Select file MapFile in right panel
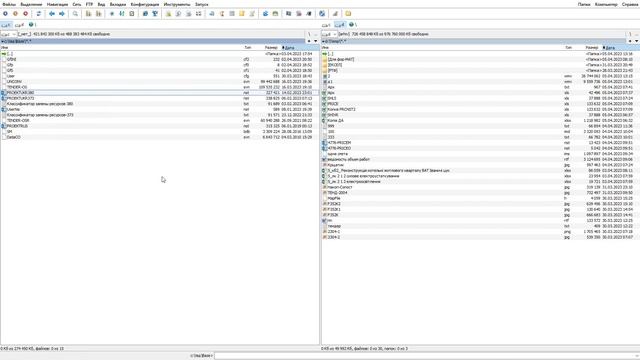This screenshot has height=360, width=640. (x=480, y=198)
